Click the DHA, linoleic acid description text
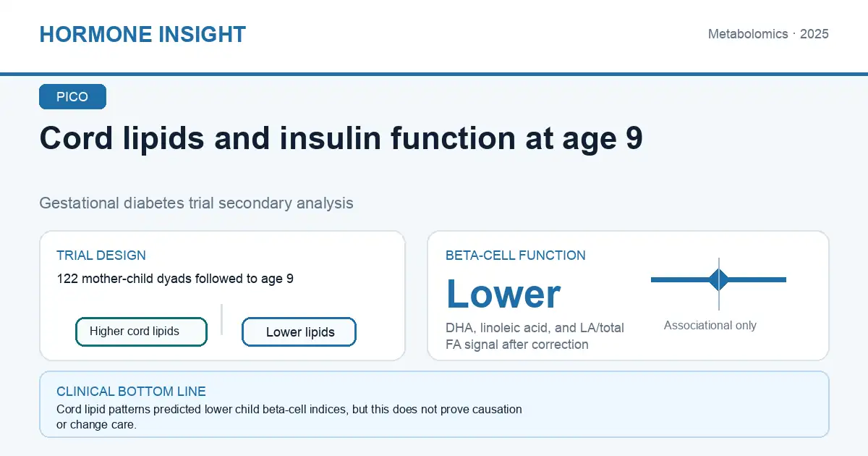868x456 pixels. pyautogui.click(x=535, y=336)
